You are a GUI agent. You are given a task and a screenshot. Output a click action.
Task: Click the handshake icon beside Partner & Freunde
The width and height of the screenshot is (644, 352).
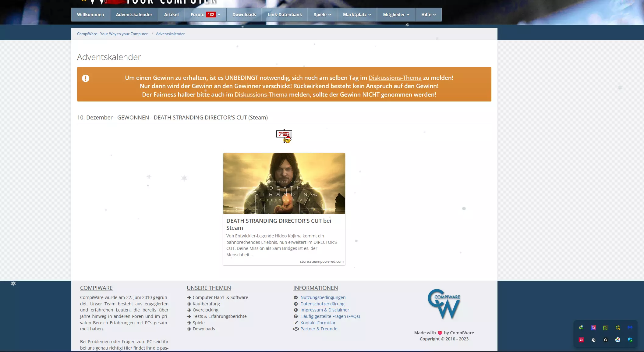pyautogui.click(x=296, y=329)
